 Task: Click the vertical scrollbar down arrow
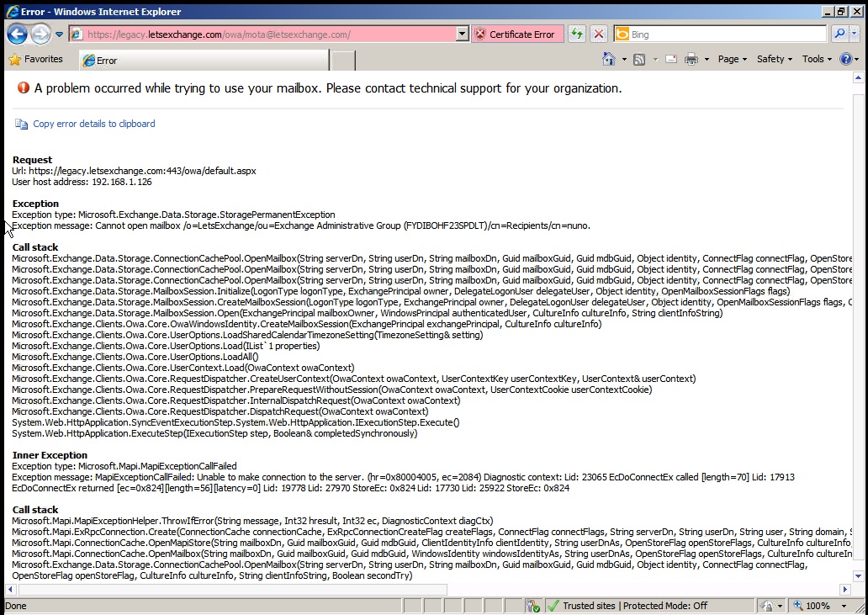pyautogui.click(x=858, y=576)
